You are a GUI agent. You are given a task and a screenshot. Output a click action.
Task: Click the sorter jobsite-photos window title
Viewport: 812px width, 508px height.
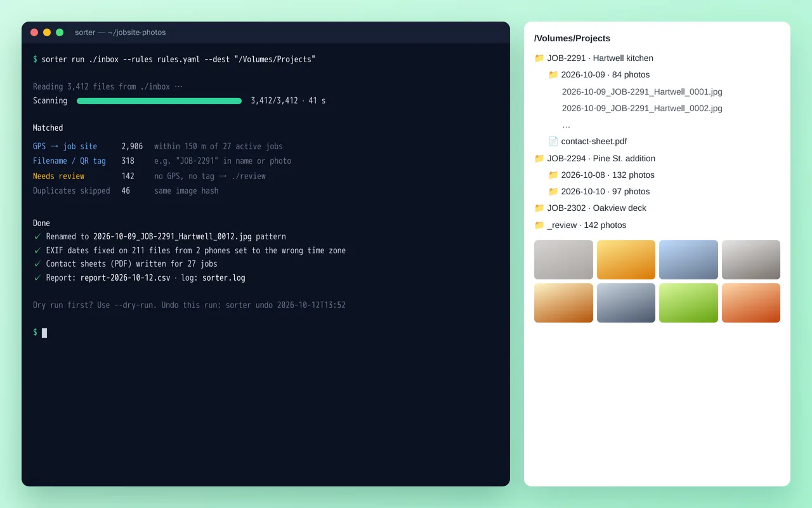pos(120,32)
